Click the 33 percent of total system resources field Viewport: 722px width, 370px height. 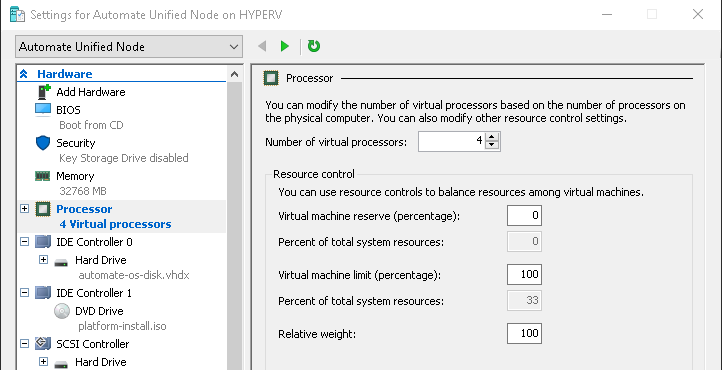click(x=524, y=301)
